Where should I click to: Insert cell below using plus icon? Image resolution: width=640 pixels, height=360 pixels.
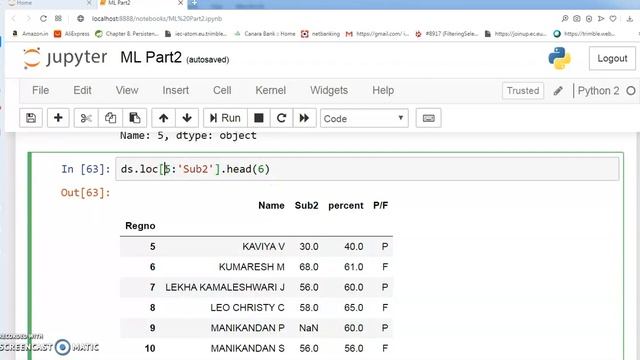58,118
